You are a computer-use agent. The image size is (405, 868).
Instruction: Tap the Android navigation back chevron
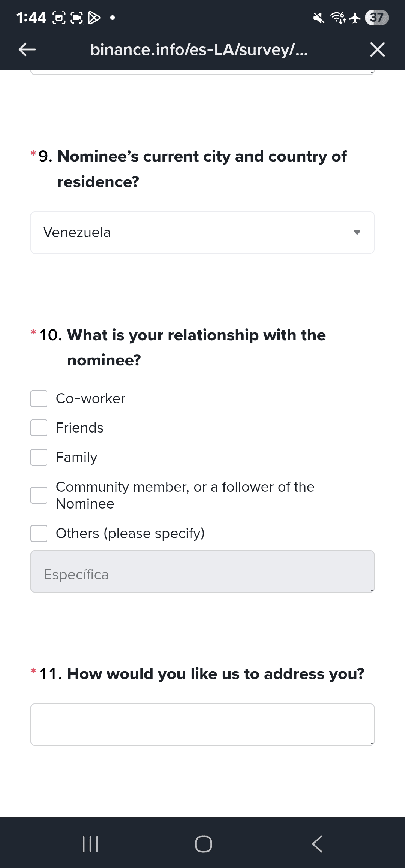tap(317, 844)
